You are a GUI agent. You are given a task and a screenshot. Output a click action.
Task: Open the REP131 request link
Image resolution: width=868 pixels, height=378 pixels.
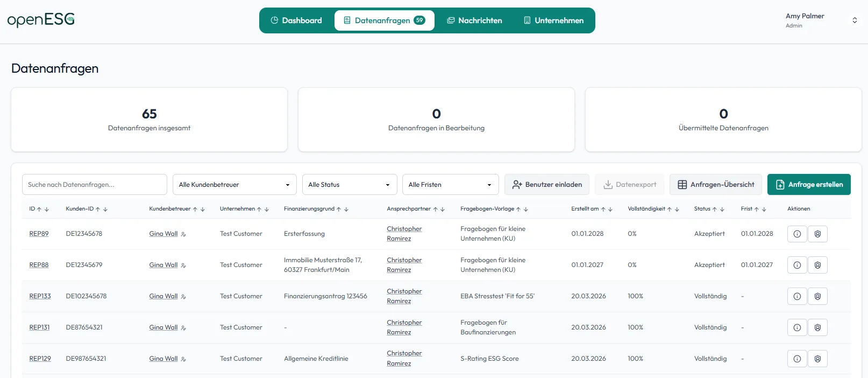39,327
